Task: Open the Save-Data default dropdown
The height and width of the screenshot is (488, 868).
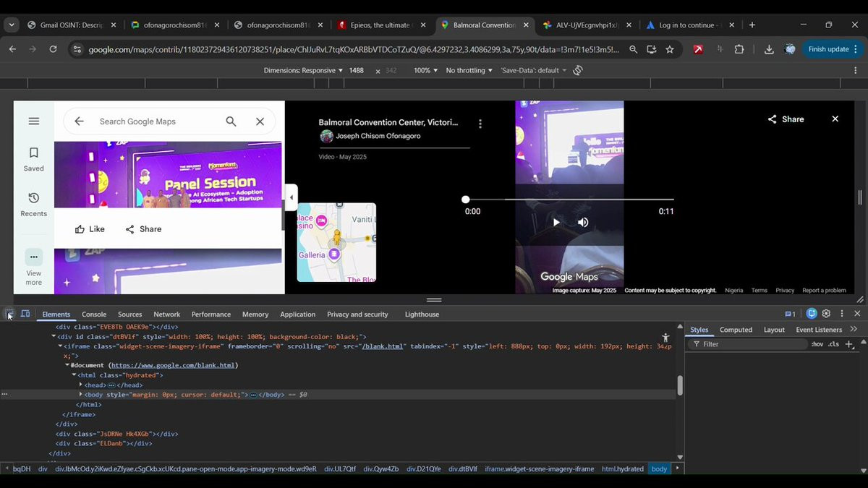Action: (x=535, y=70)
